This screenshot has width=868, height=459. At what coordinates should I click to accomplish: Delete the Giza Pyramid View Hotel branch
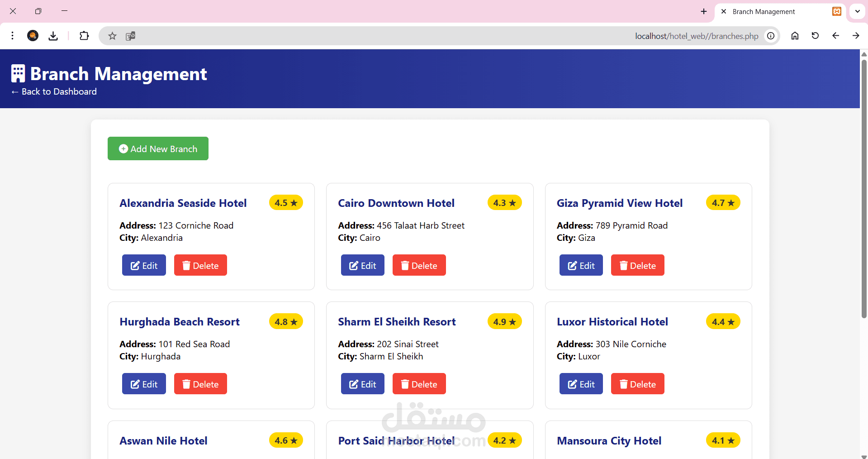pyautogui.click(x=638, y=265)
